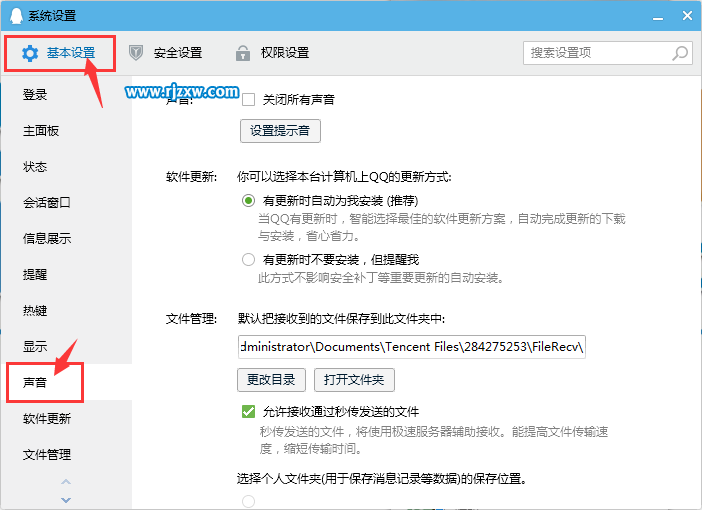
Task: Click the shield icon for 安全设置
Action: (136, 53)
